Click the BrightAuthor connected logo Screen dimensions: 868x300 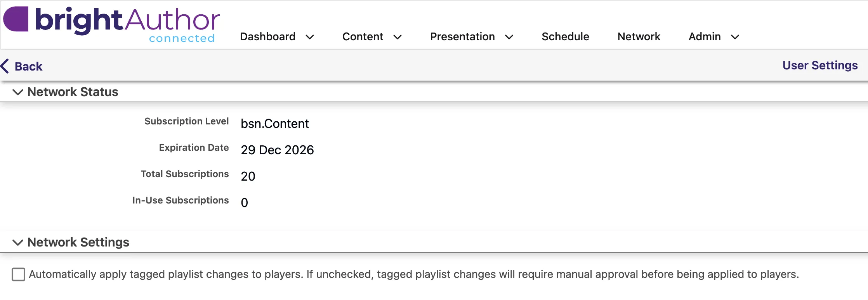tap(111, 24)
